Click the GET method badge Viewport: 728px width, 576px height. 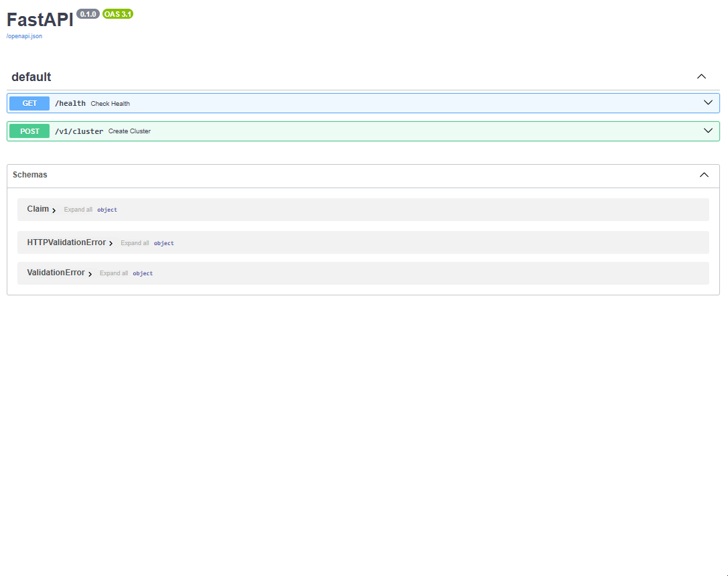tap(29, 103)
